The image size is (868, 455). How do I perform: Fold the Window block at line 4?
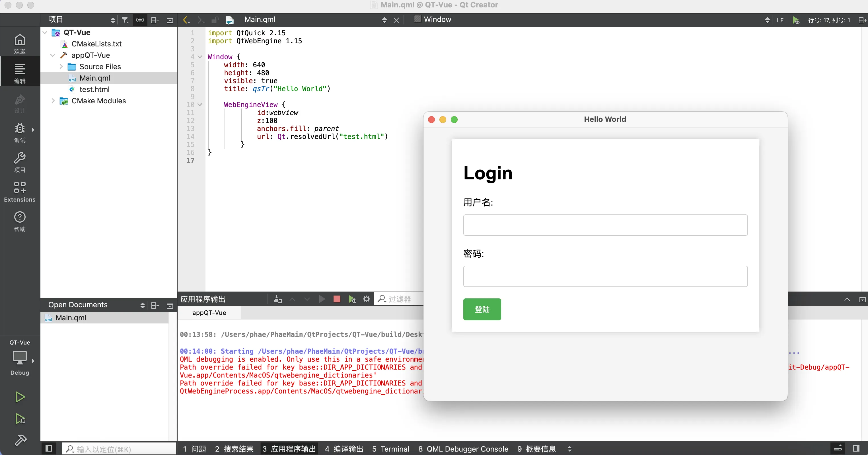(x=200, y=57)
